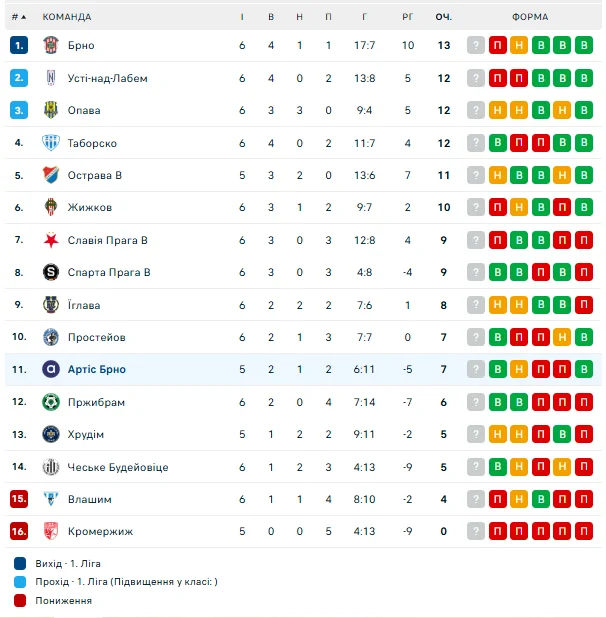The width and height of the screenshot is (606, 618).
Task: Click the ФОРМА column header
Action: coord(529,17)
